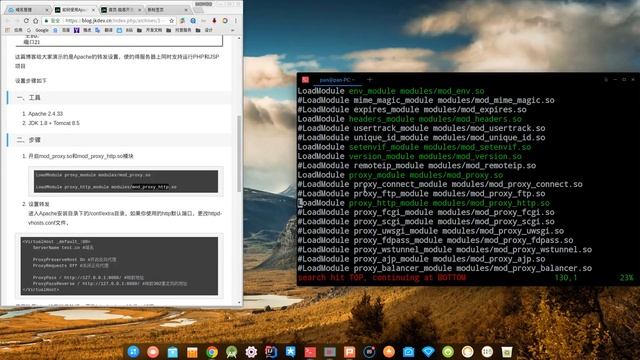Open the blue screenshot app in the dock

(x=409, y=352)
